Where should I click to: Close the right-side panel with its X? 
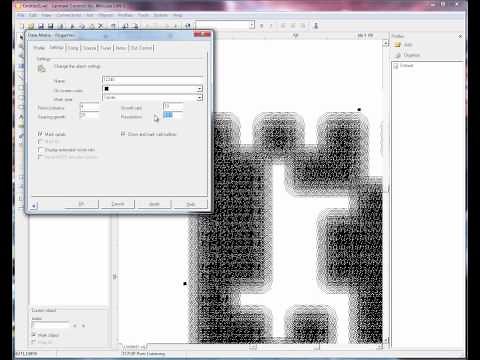(x=460, y=36)
